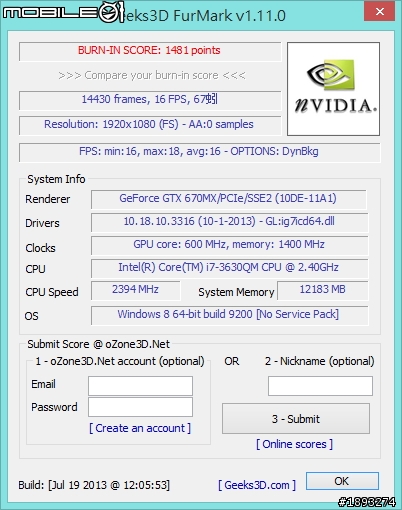Select the FPS: min:16, max:18 line

199,151
